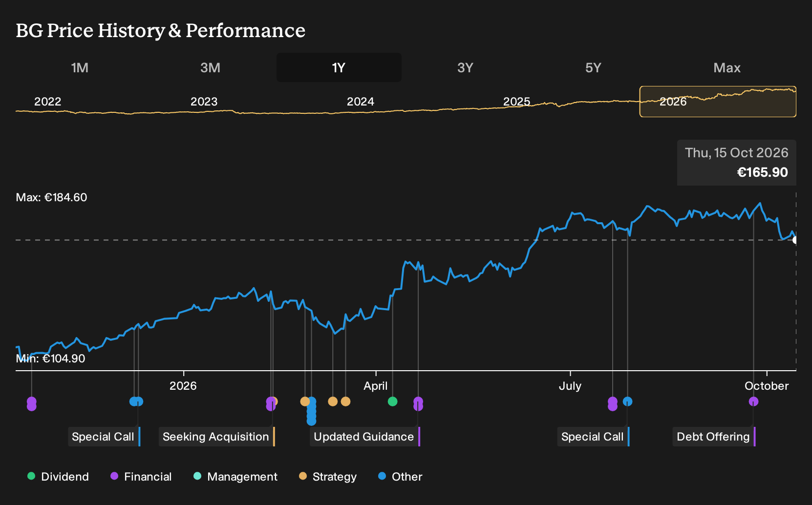The height and width of the screenshot is (505, 812).
Task: Open the Special Call label near July
Action: [593, 437]
